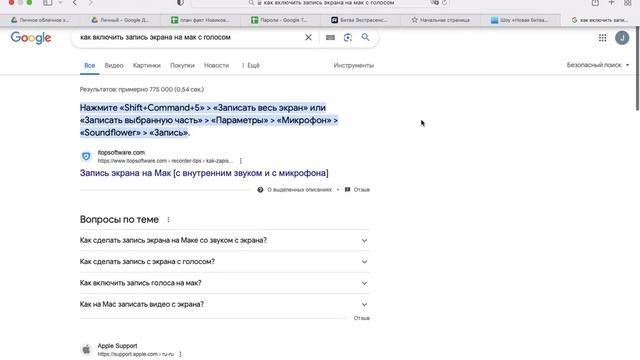Click the magnifier search button
This screenshot has height=360, width=640.
point(365,37)
